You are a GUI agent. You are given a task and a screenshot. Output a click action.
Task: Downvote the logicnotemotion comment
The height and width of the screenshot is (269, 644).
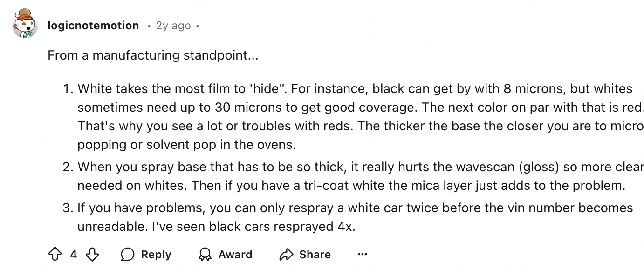tap(93, 255)
